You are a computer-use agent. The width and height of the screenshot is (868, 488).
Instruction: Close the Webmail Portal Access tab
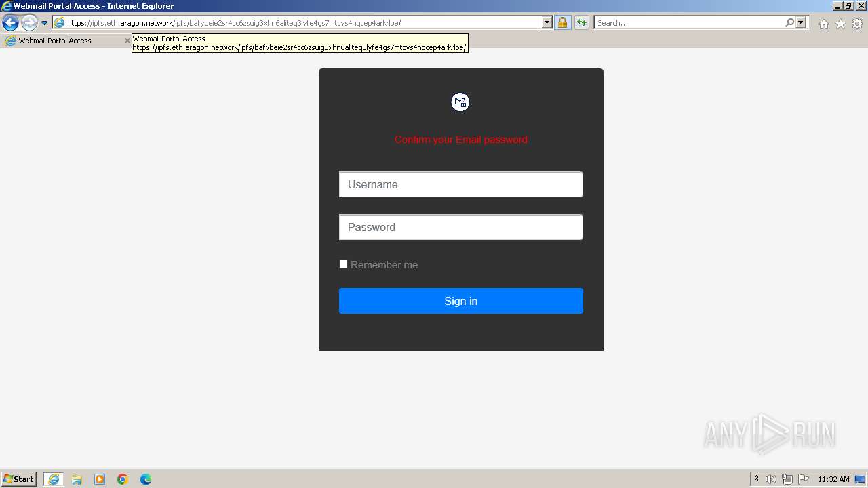(x=127, y=41)
